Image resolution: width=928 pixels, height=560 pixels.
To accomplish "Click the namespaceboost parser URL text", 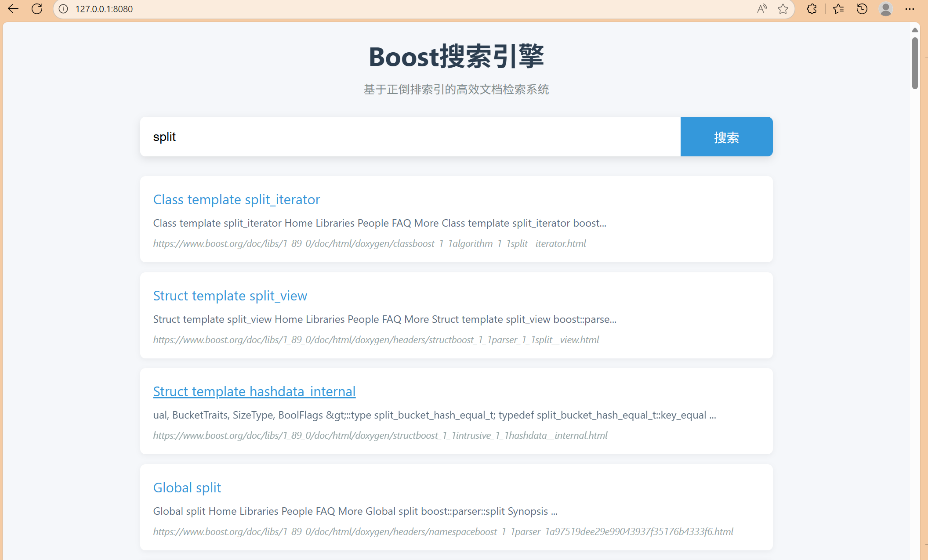I will coord(443,531).
